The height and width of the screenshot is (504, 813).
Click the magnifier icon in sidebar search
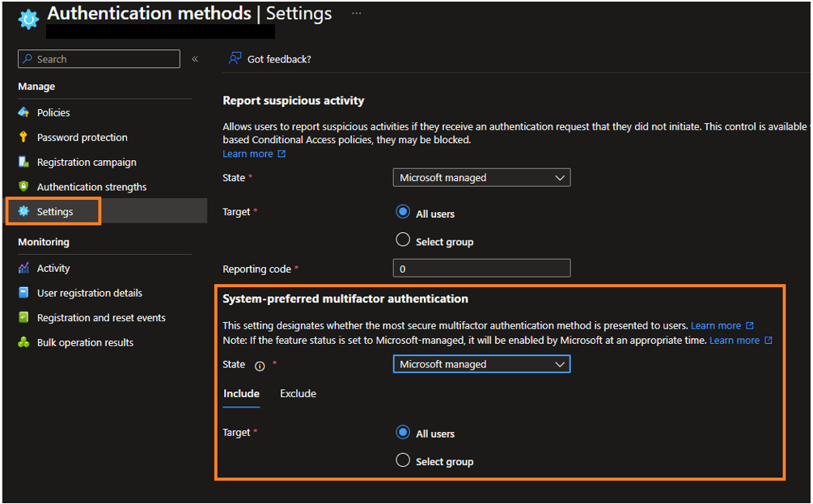tap(28, 58)
